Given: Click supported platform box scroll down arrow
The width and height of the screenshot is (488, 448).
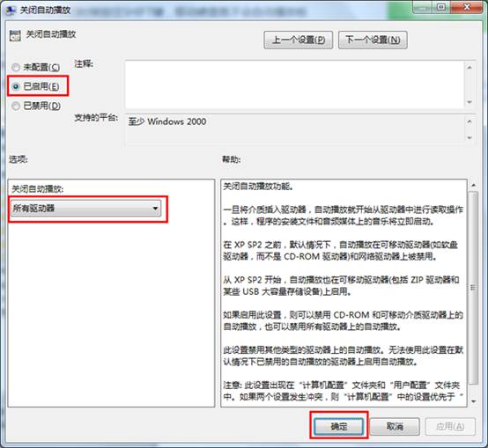Looking at the screenshot, I should click(x=470, y=137).
